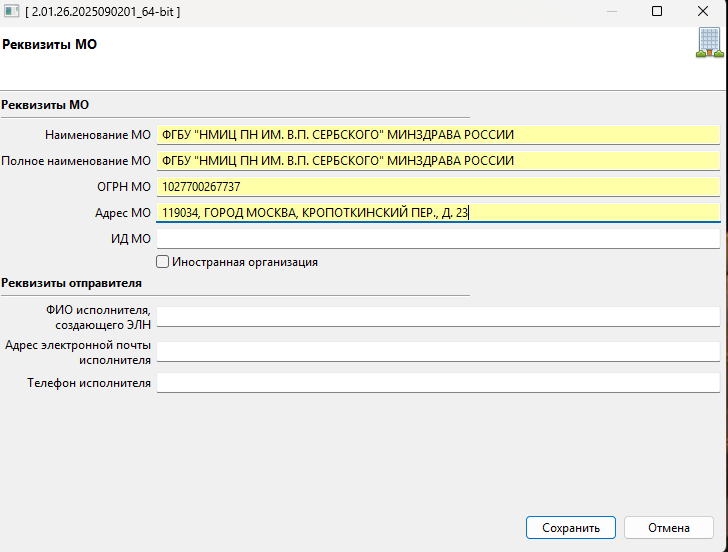Click the application icon in the title bar
This screenshot has height=552, width=728.
[x=13, y=12]
